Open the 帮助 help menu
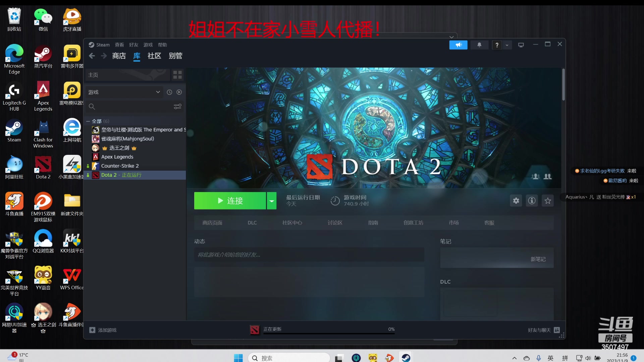Viewport: 644px width, 362px height. 162,45
